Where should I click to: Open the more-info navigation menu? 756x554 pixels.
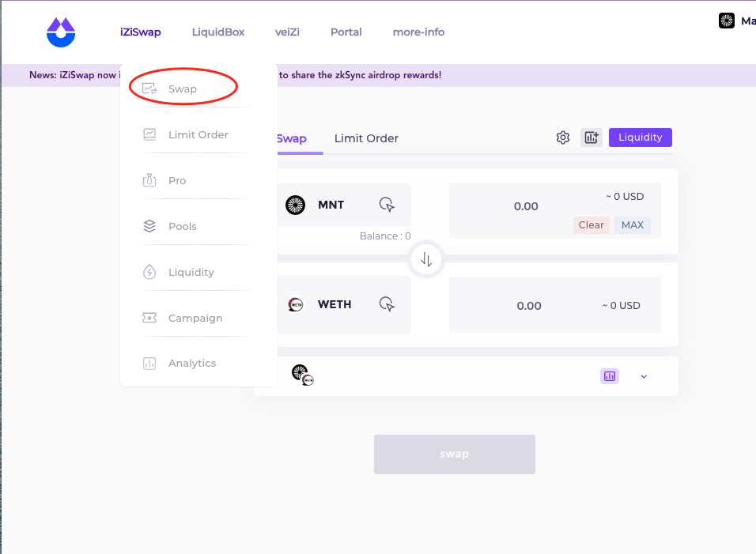coord(418,32)
